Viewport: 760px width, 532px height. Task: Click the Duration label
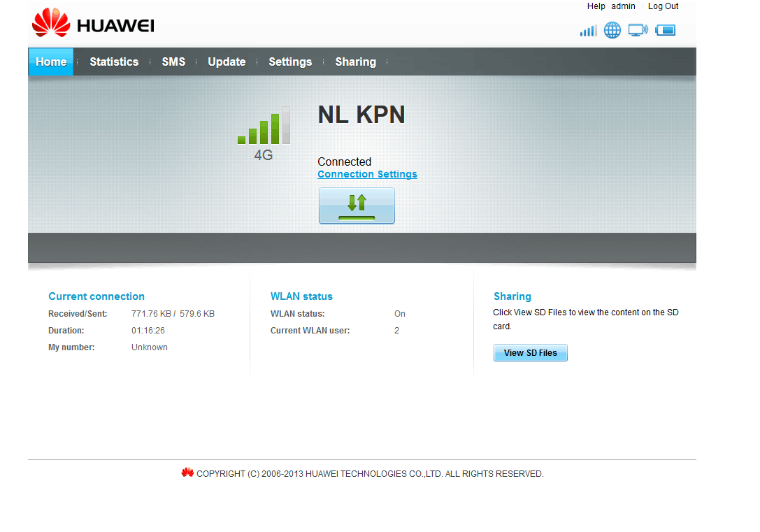coord(66,331)
